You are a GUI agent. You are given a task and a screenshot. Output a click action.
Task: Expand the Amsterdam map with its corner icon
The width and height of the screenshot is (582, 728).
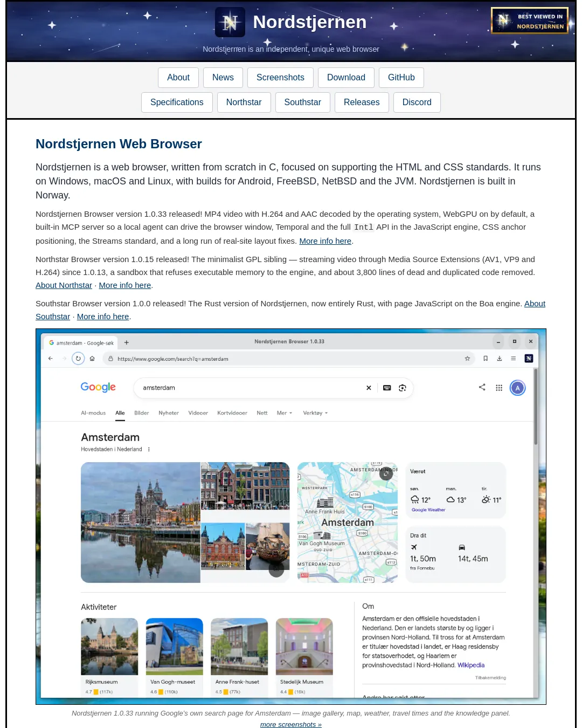tap(386, 473)
